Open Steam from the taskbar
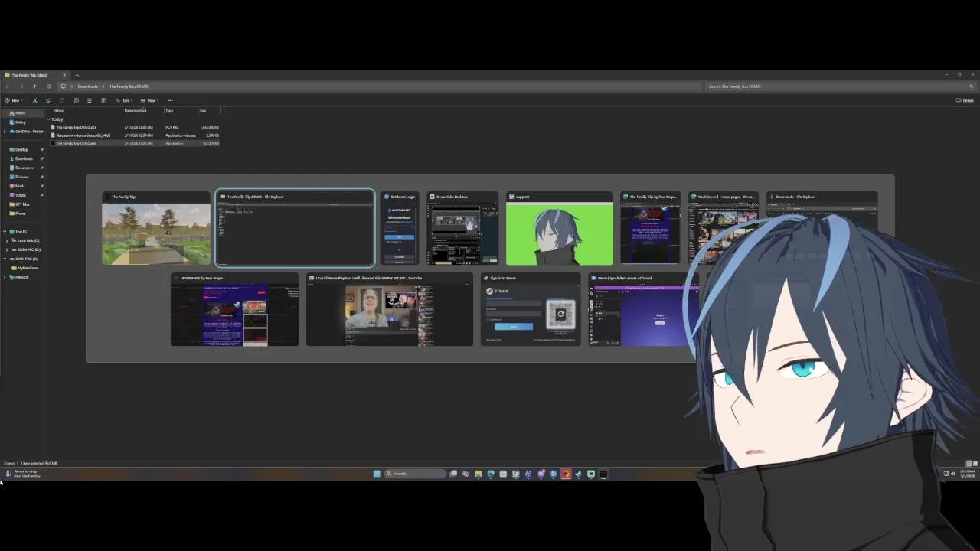The height and width of the screenshot is (551, 980). click(x=578, y=474)
